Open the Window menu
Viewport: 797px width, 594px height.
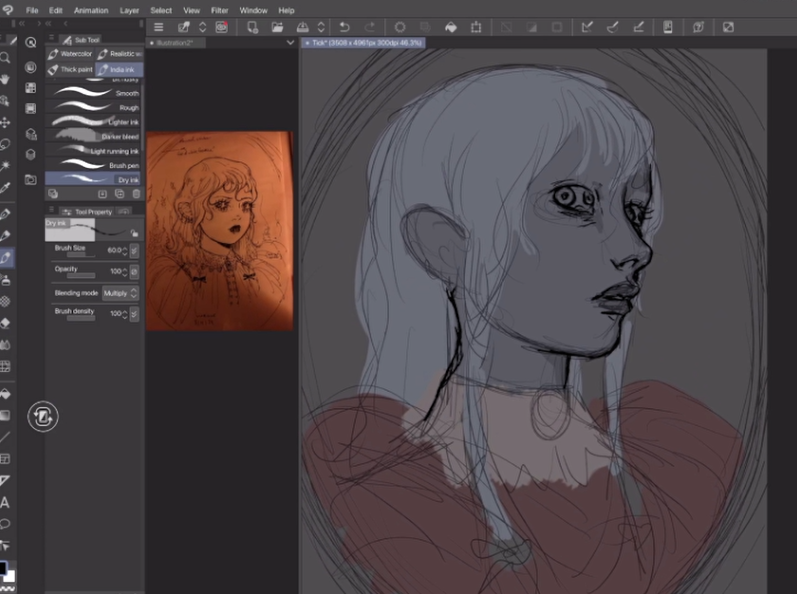253,10
